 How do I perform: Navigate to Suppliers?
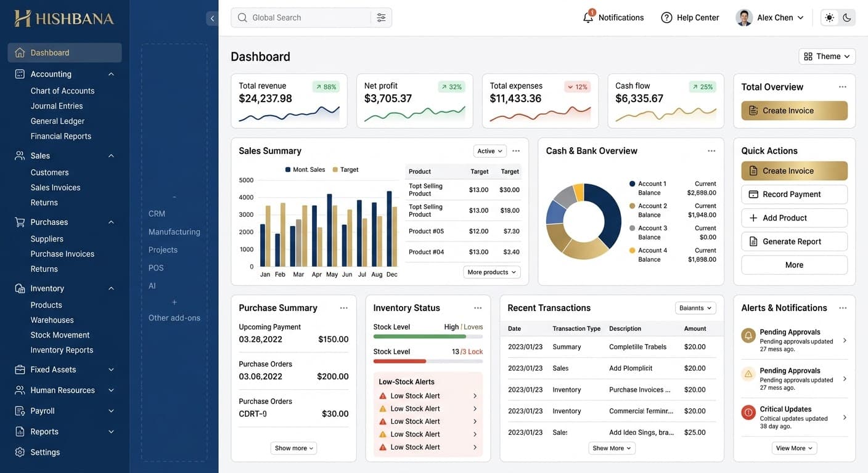coord(47,239)
